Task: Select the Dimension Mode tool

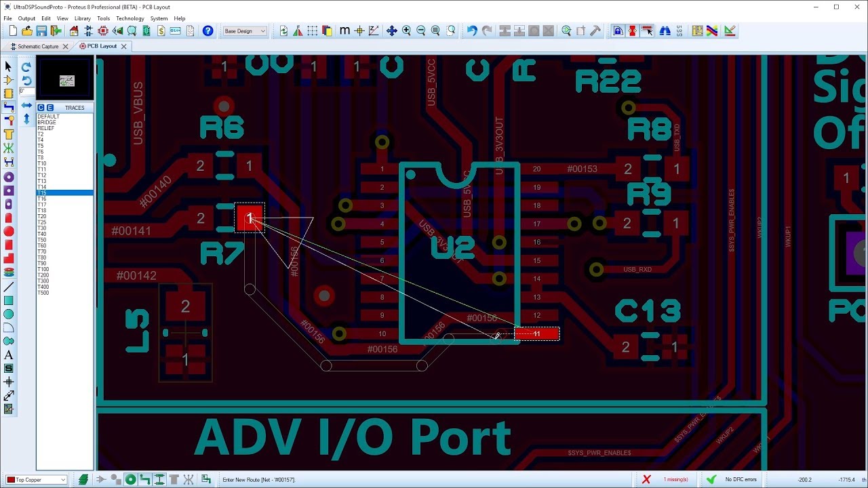Action: pos(9,395)
